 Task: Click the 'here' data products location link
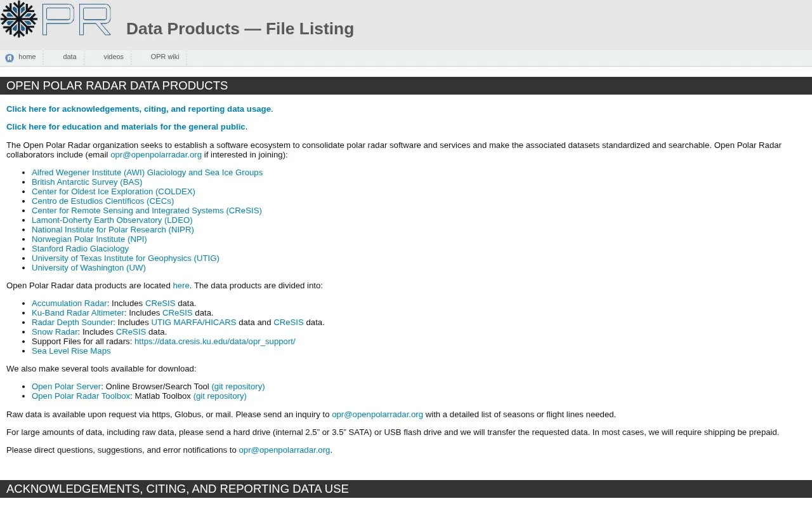[x=181, y=286]
